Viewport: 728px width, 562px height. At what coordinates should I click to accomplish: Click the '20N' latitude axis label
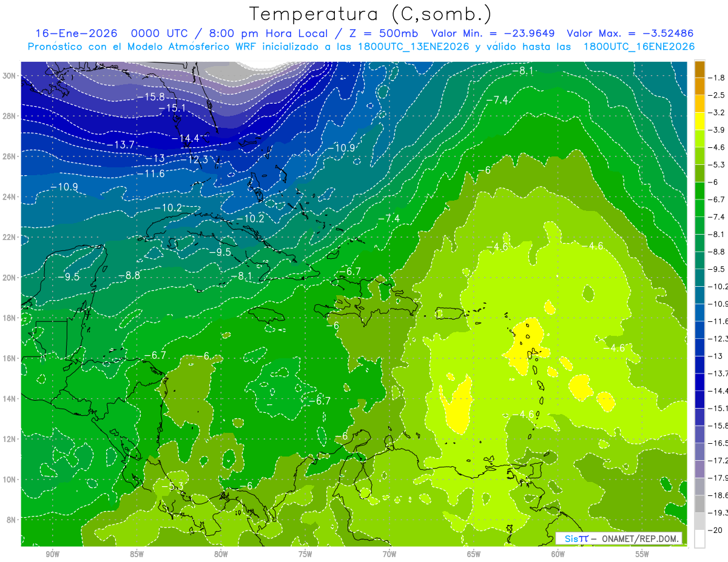tap(10, 277)
